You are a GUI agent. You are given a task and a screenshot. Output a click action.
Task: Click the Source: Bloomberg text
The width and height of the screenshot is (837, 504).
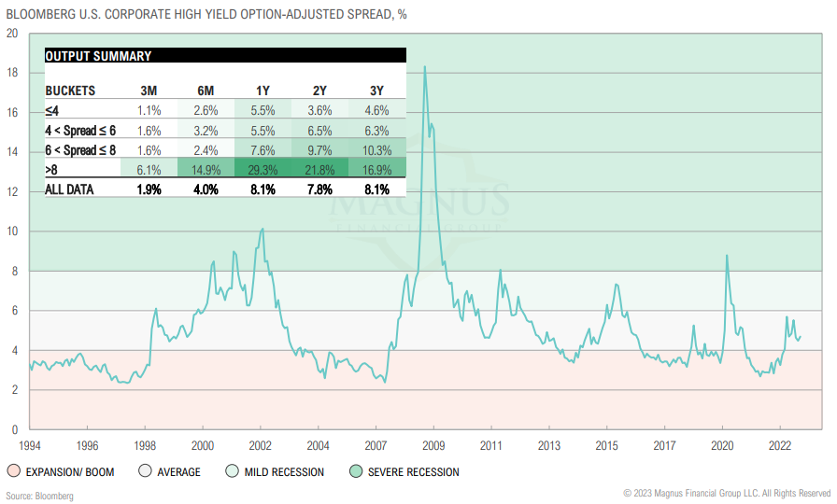pyautogui.click(x=39, y=495)
